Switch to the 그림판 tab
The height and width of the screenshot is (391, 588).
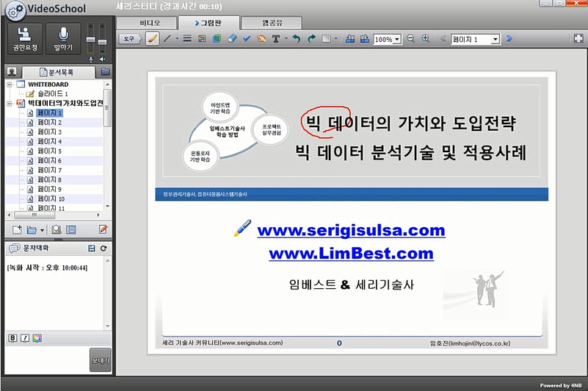point(209,23)
